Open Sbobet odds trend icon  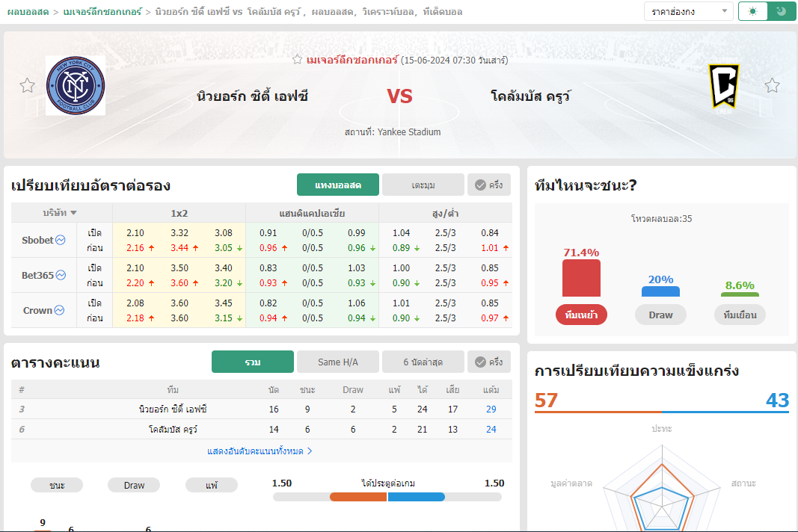(61, 240)
